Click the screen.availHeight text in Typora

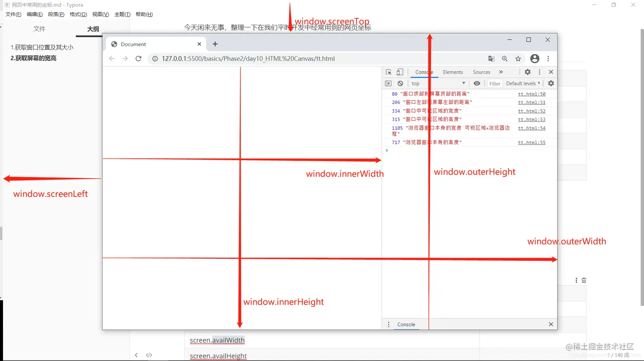click(218, 356)
